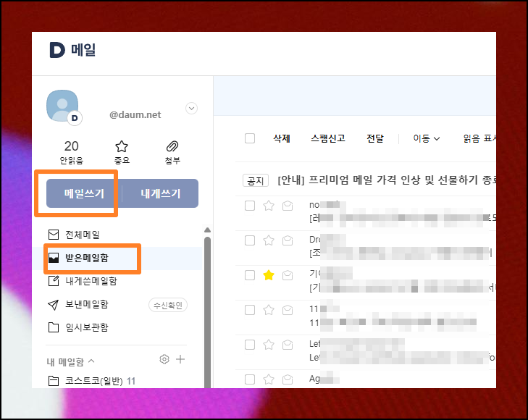Star the mail starting with 'Dr'

(269, 240)
